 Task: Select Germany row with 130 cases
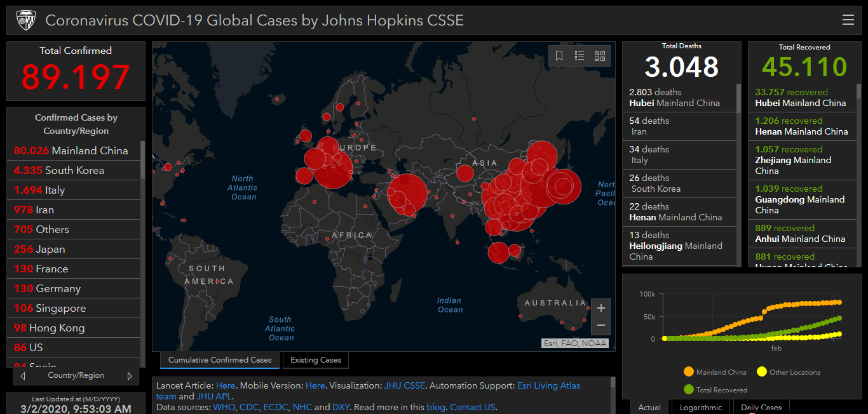tap(74, 288)
